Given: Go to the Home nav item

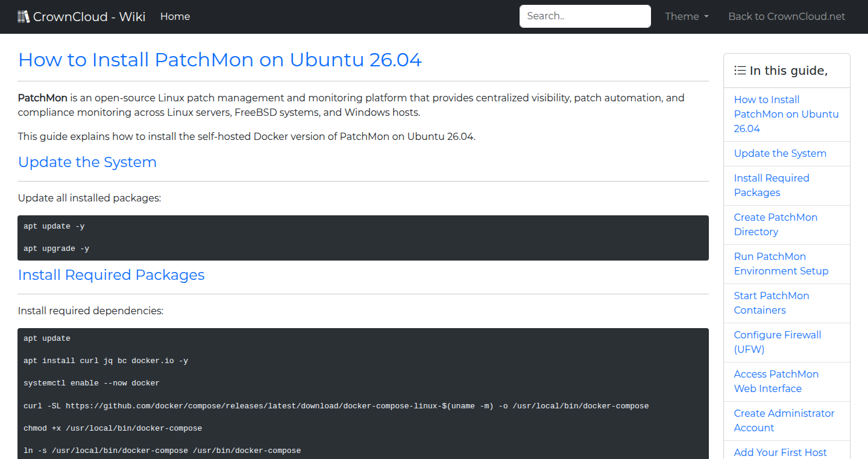Looking at the screenshot, I should click(175, 16).
